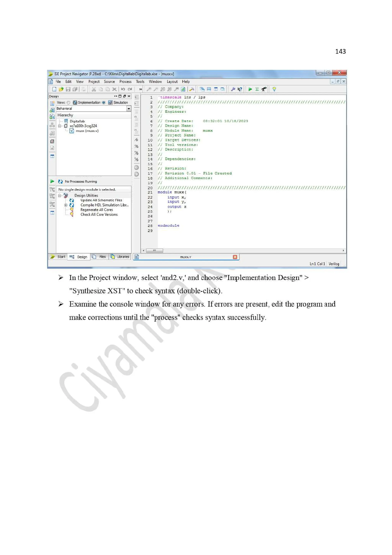Click the Cascade windows icon

[x=202, y=89]
